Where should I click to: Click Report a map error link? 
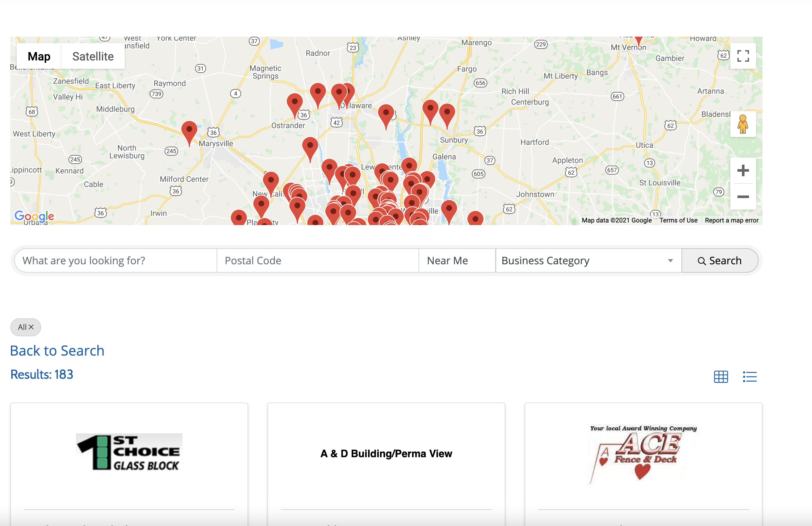click(732, 220)
